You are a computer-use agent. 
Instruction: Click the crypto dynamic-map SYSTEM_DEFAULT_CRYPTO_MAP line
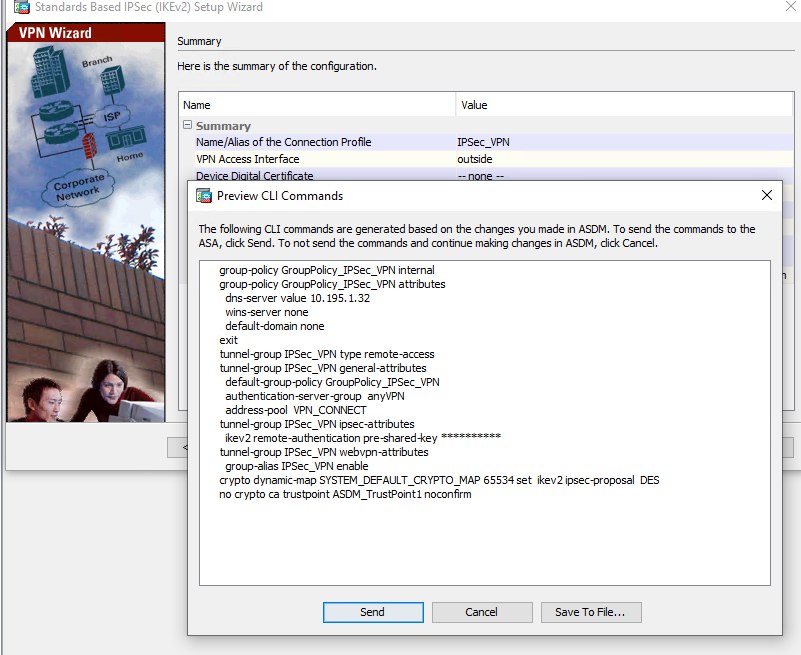click(439, 480)
